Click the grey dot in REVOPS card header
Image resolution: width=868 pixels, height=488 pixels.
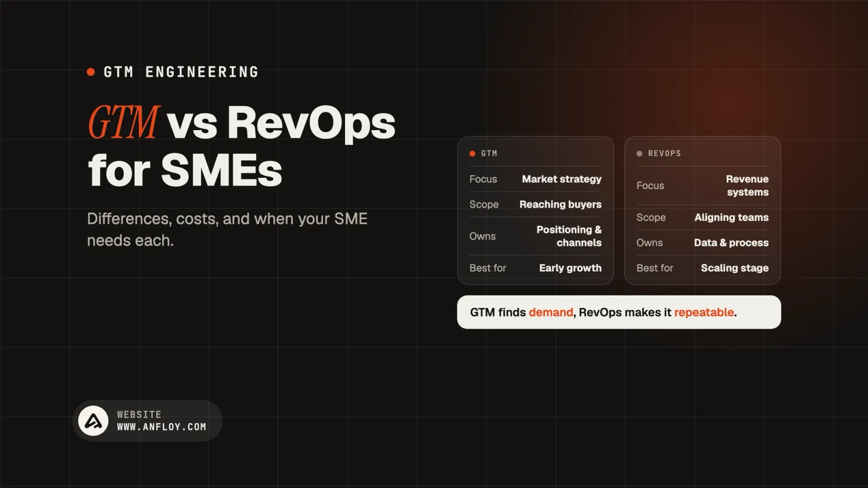(x=639, y=153)
